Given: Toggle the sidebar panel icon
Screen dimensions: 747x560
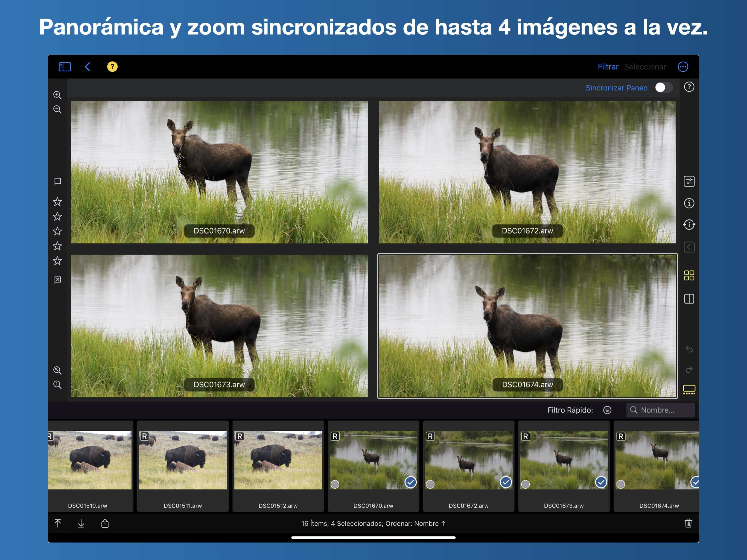Looking at the screenshot, I should point(65,66).
